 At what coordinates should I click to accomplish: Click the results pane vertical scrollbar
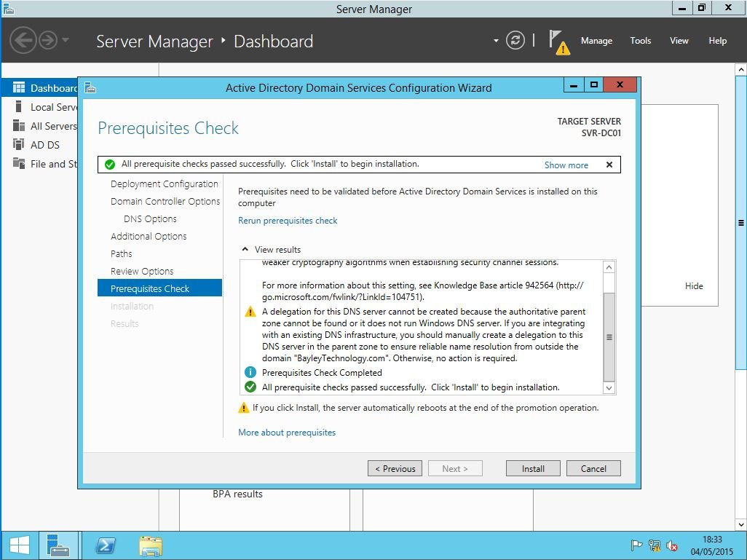[x=609, y=337]
